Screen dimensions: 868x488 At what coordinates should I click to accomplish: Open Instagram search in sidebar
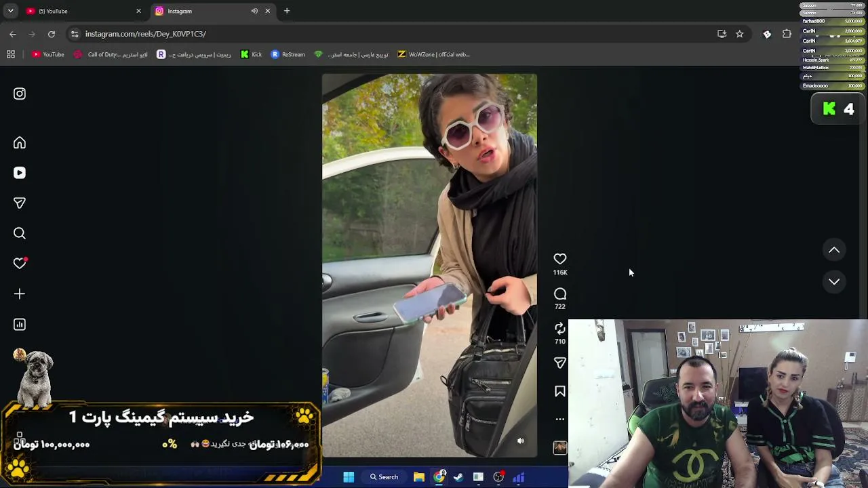click(x=20, y=233)
